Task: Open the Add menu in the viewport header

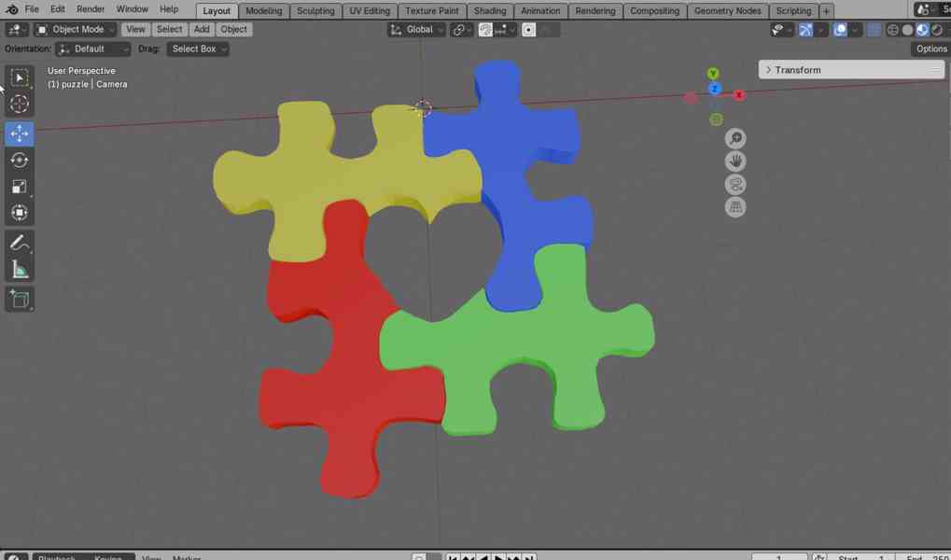Action: pyautogui.click(x=202, y=30)
